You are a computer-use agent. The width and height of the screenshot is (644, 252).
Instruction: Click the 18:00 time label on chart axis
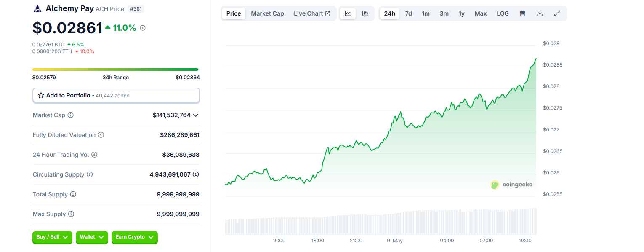318,241
